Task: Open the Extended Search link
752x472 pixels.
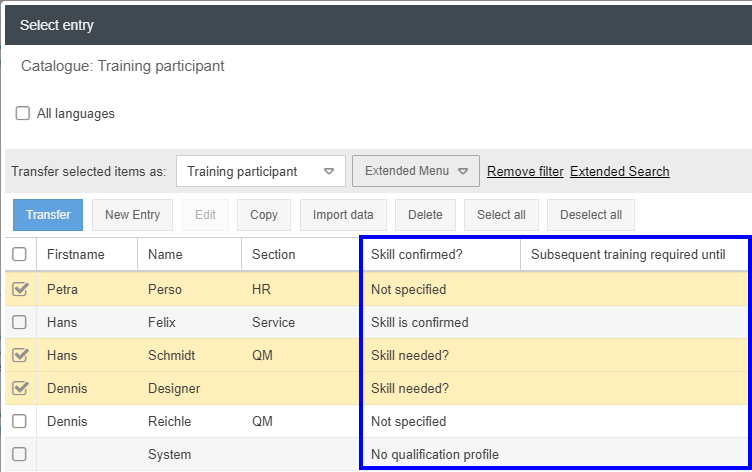Action: point(619,171)
